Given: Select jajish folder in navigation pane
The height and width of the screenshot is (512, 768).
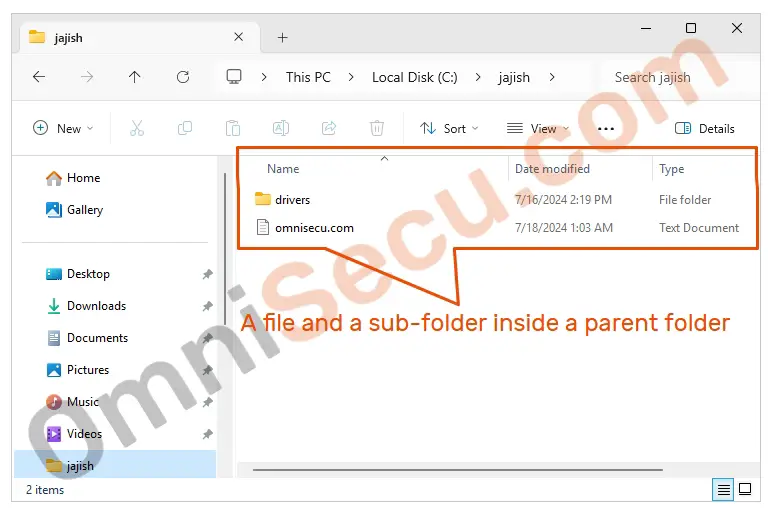Looking at the screenshot, I should coord(115,465).
